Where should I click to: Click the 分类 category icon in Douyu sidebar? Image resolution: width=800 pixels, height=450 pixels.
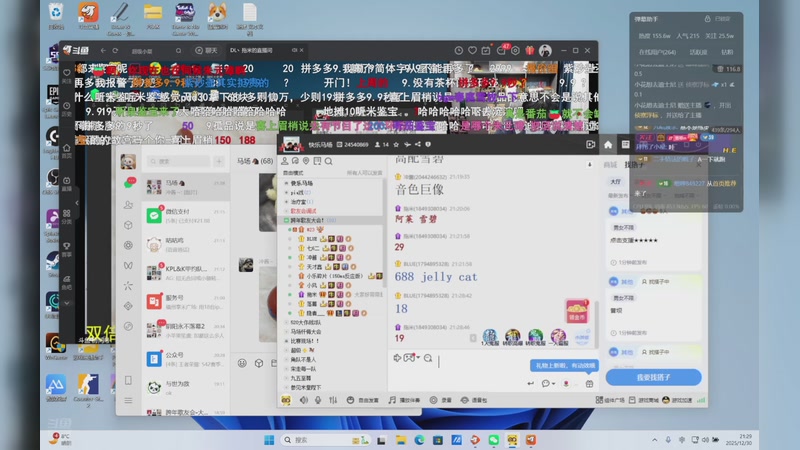67,216
